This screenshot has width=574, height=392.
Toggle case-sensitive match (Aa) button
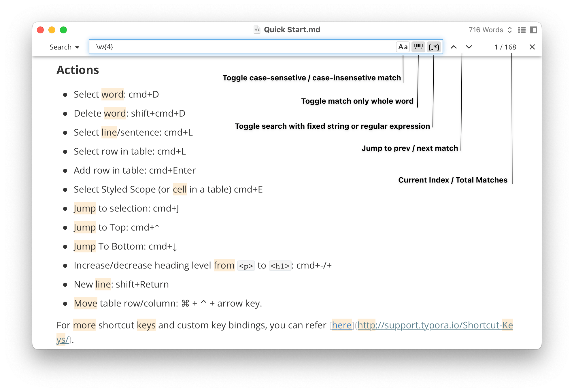403,47
